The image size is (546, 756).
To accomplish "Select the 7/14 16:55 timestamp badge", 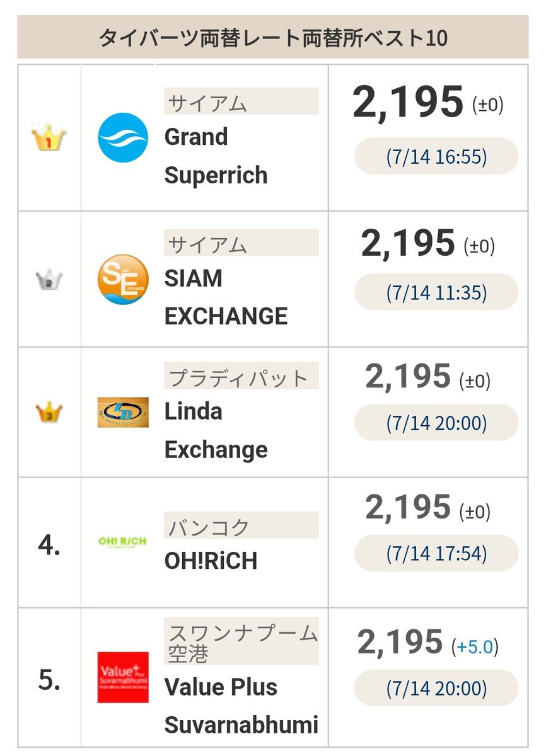I will 436,156.
